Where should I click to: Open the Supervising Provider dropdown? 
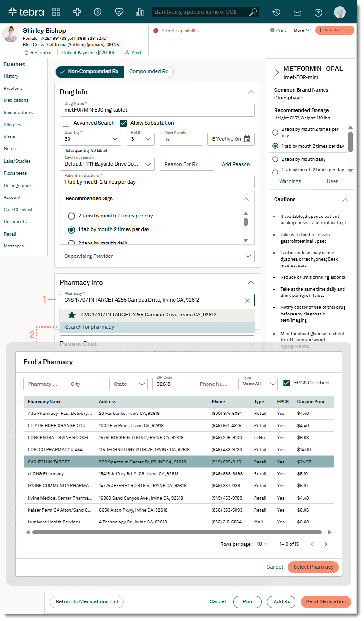tap(157, 256)
